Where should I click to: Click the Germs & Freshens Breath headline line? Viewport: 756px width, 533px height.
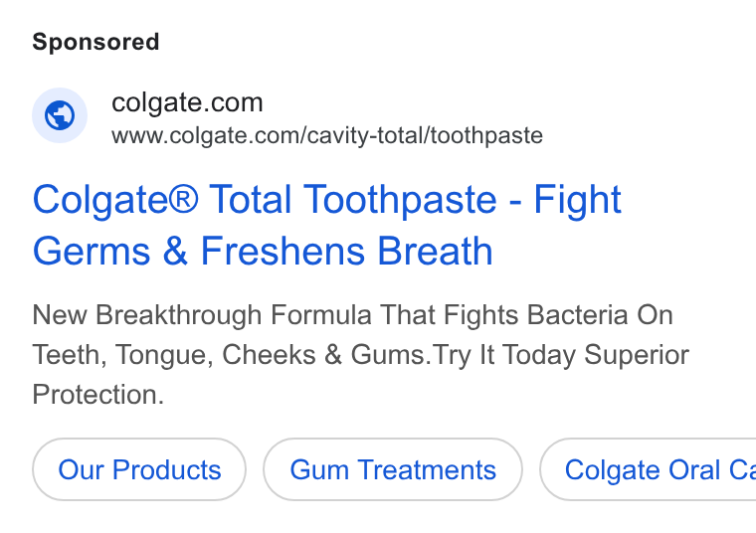click(263, 251)
